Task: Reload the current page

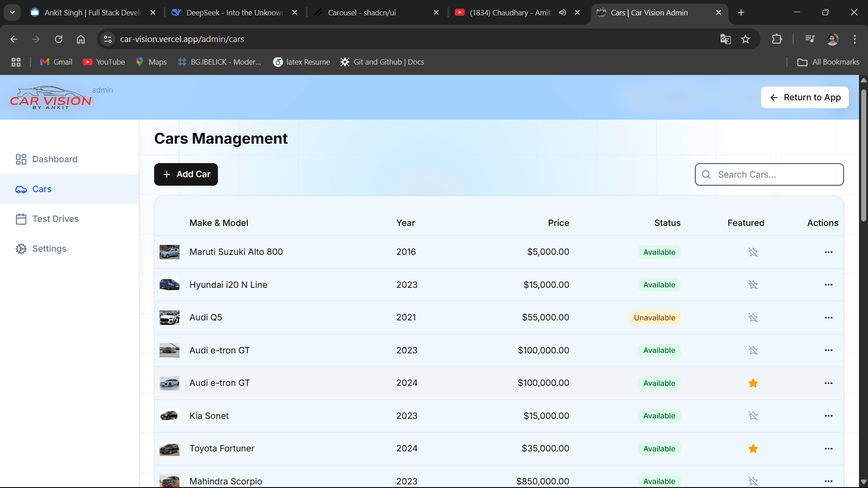Action: pyautogui.click(x=59, y=39)
